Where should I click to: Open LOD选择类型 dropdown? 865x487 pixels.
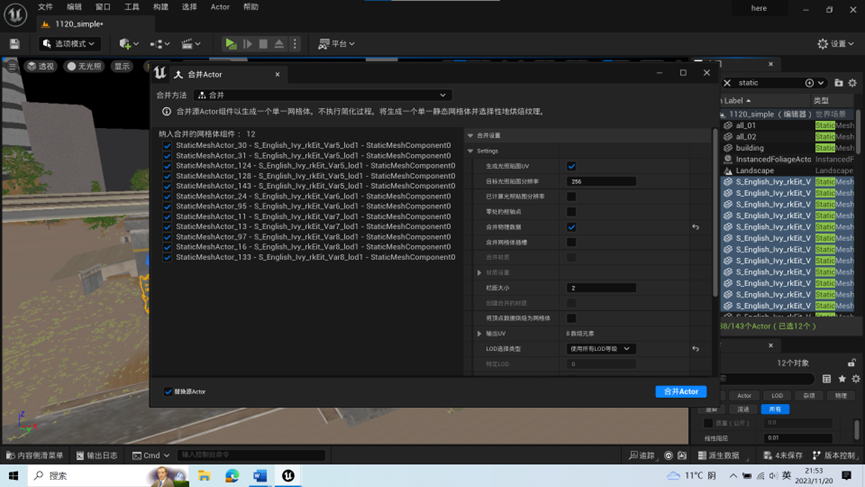click(x=601, y=349)
